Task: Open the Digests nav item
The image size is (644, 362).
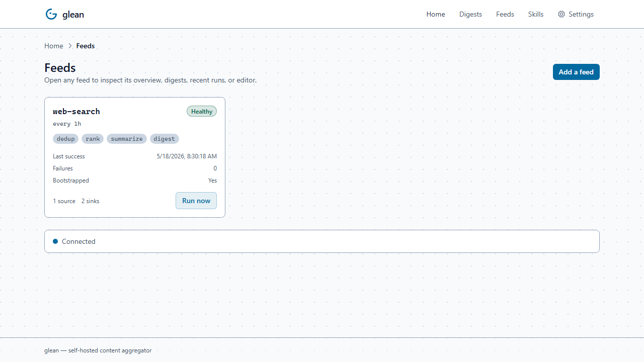Action: click(x=470, y=14)
